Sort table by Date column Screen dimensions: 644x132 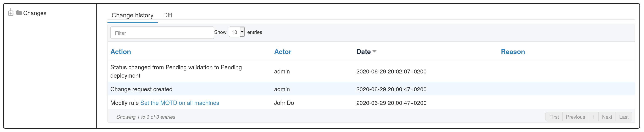click(x=363, y=52)
